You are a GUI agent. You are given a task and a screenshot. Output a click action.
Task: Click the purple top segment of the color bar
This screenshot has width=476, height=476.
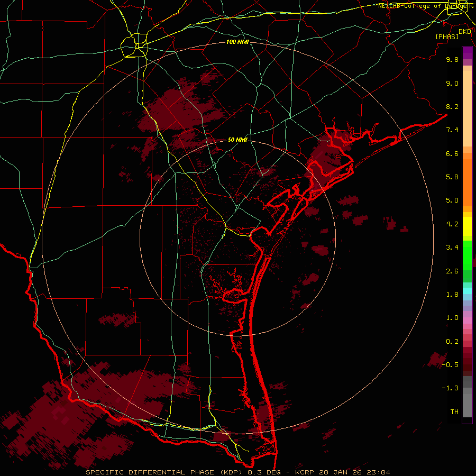[467, 53]
